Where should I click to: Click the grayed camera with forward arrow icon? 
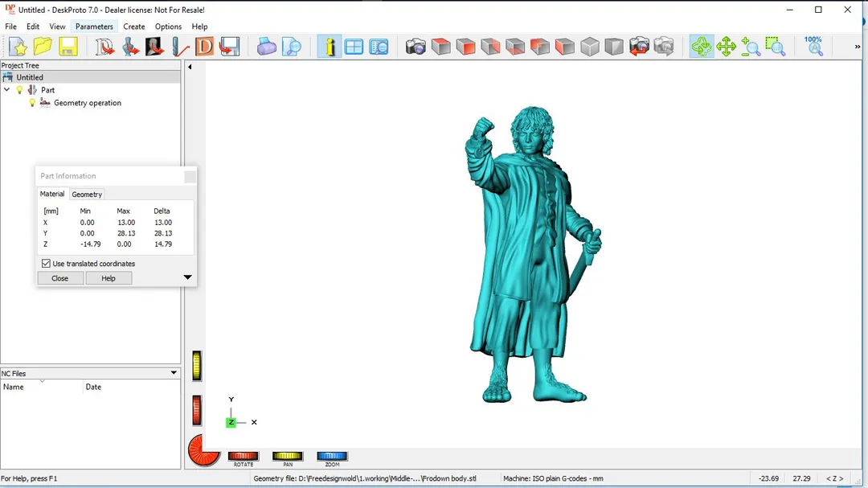664,47
